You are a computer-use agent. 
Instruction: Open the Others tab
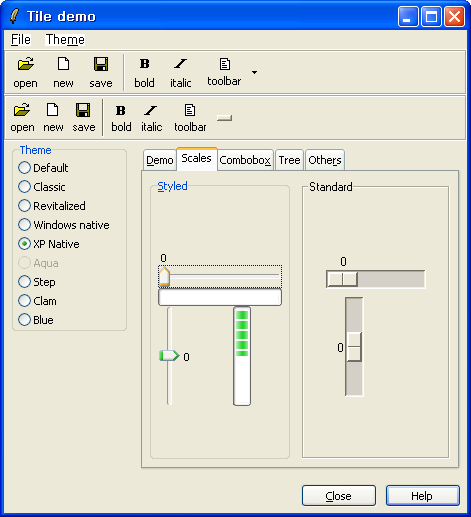tap(325, 160)
